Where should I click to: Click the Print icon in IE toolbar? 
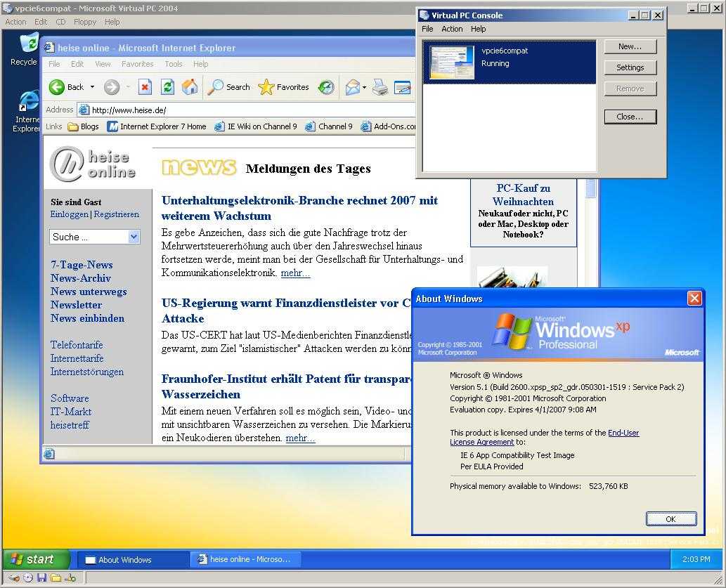point(380,87)
